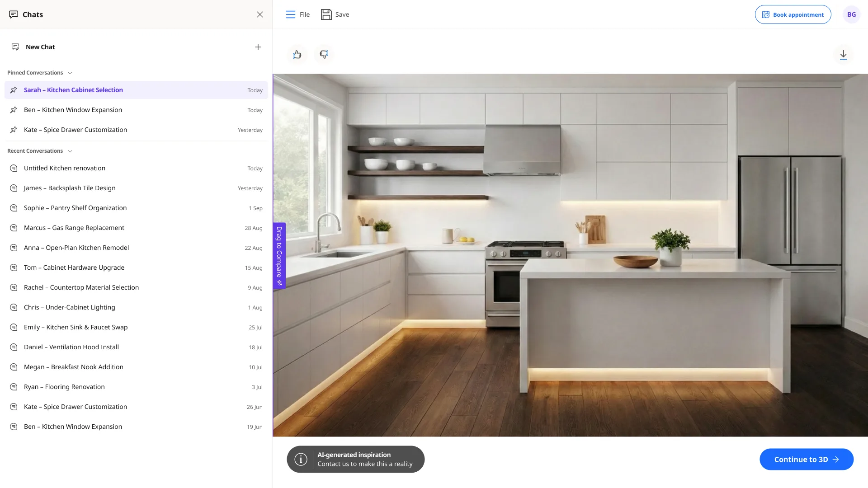The image size is (868, 488).
Task: Unpin Sarah – Kitchen Cabinet Selection conversation
Action: tap(14, 90)
